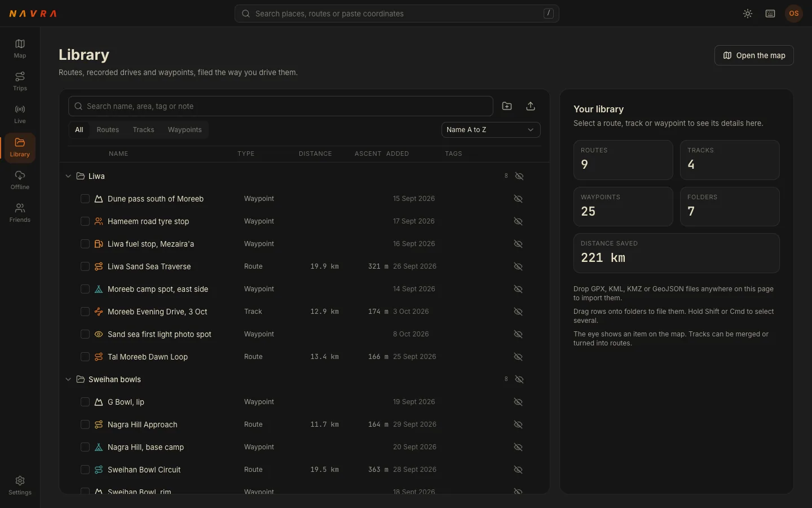Screen dimensions: 812x508
Task: Open the Nagra Hill, base camp row
Action: click(x=304, y=447)
